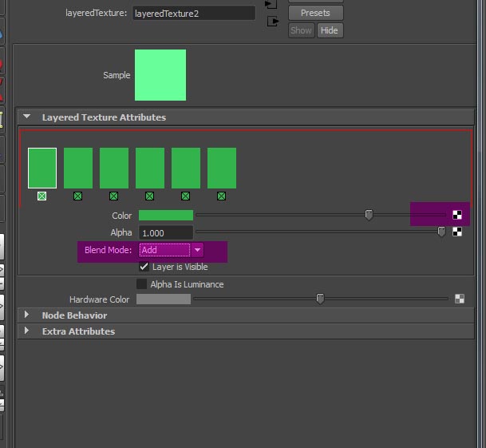The width and height of the screenshot is (486, 448).
Task: Click the light green Sample swatch
Action: coord(160,75)
